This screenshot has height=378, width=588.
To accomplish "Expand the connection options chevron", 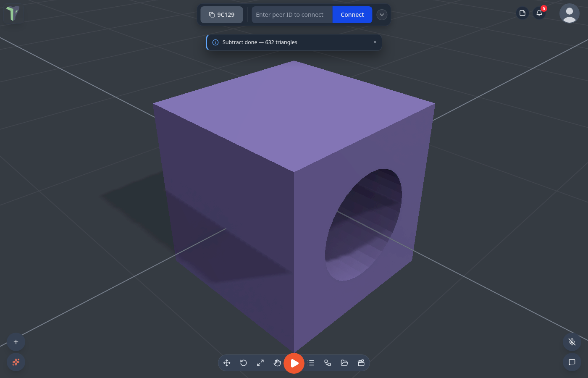I will [x=382, y=15].
